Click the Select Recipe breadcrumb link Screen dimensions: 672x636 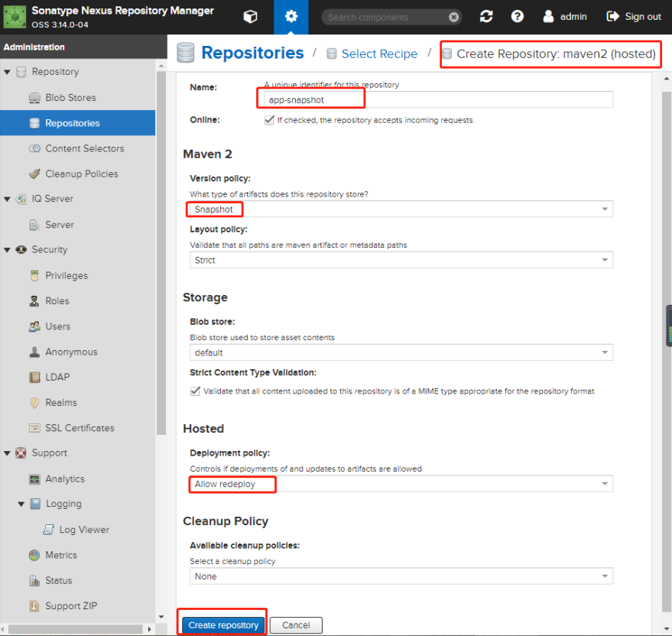click(379, 54)
